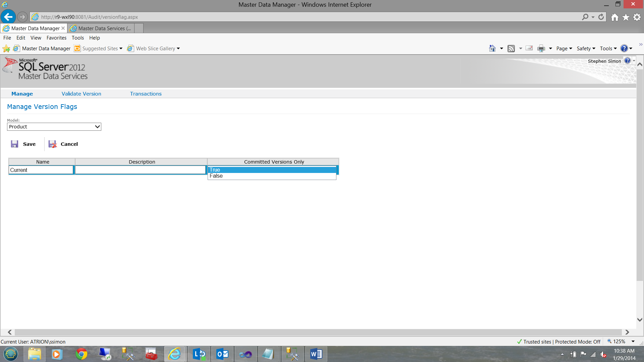Click the Favorites star icon
Viewport: 644px width, 362px height.
coord(626,17)
